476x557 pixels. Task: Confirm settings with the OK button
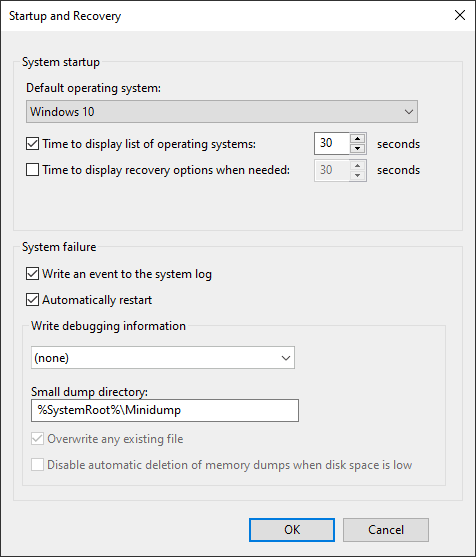point(292,530)
